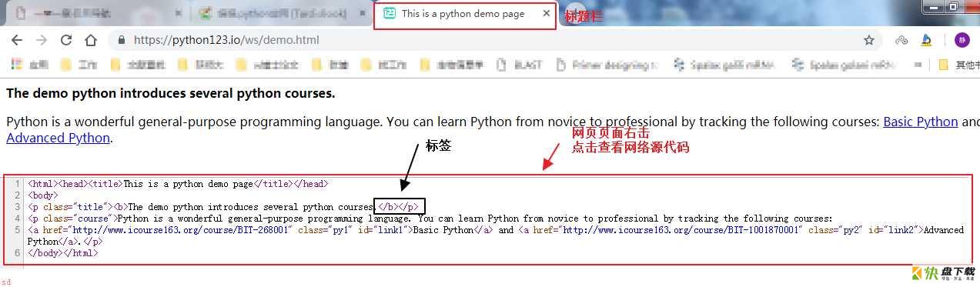
Task: Bookmark this page with the star icon
Action: (869, 40)
